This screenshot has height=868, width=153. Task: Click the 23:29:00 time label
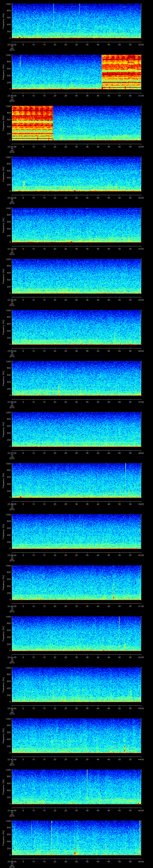click(x=12, y=44)
